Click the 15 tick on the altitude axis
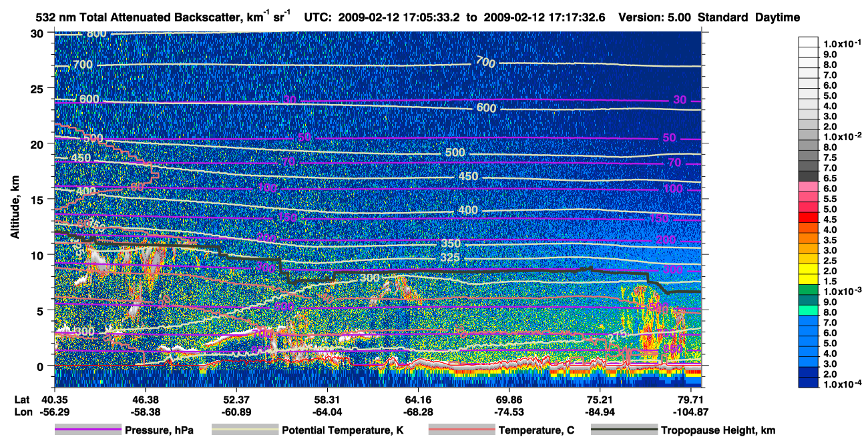868x445 pixels. (39, 199)
